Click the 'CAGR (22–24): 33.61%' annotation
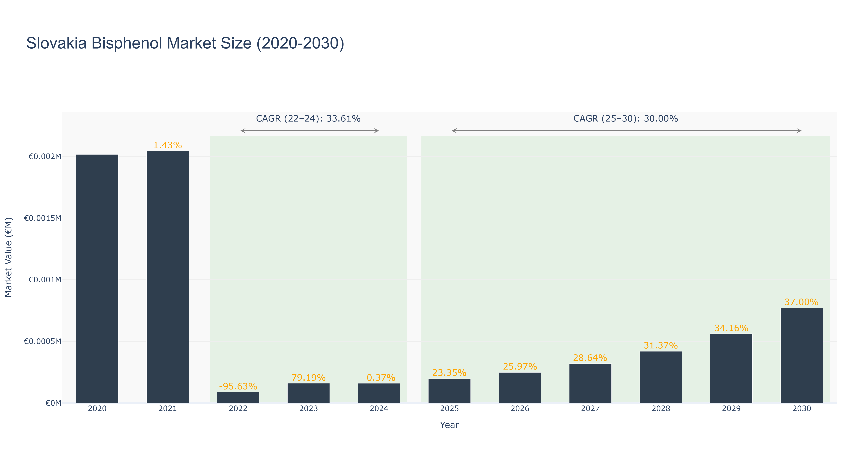The width and height of the screenshot is (868, 465). click(308, 119)
